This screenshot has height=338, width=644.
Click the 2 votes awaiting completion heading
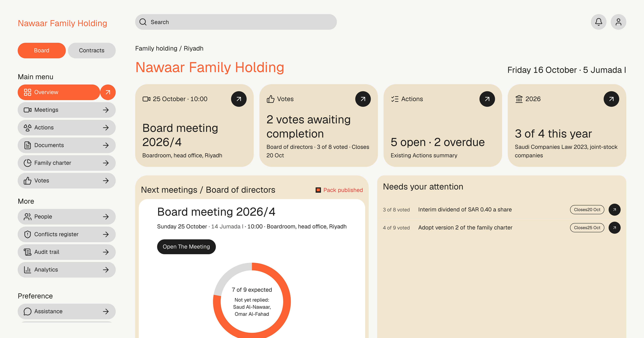308,127
